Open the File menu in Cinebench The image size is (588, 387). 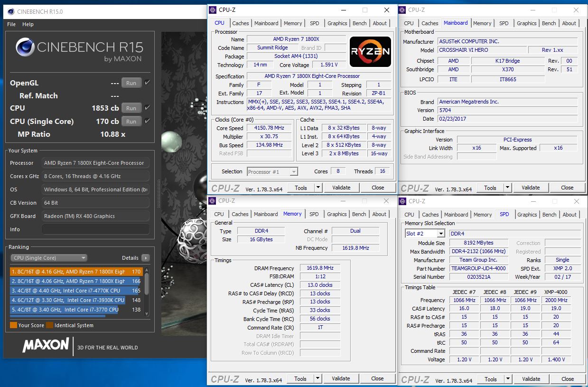pos(11,24)
